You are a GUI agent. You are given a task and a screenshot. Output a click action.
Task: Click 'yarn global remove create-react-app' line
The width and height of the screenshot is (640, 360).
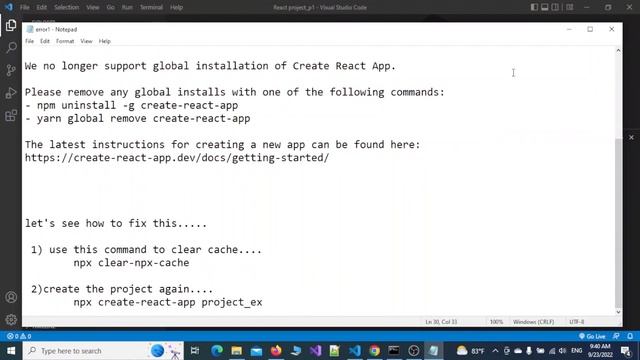[137, 118]
